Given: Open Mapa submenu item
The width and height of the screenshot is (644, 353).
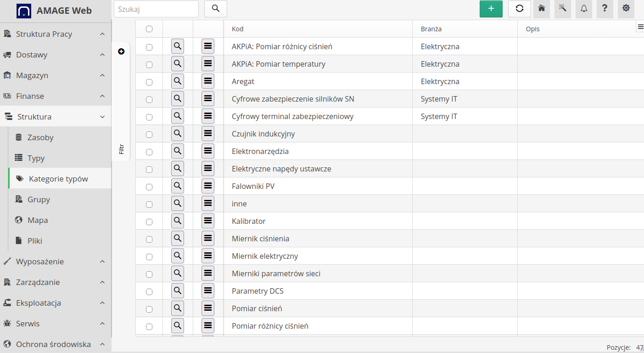Looking at the screenshot, I should coord(60,220).
